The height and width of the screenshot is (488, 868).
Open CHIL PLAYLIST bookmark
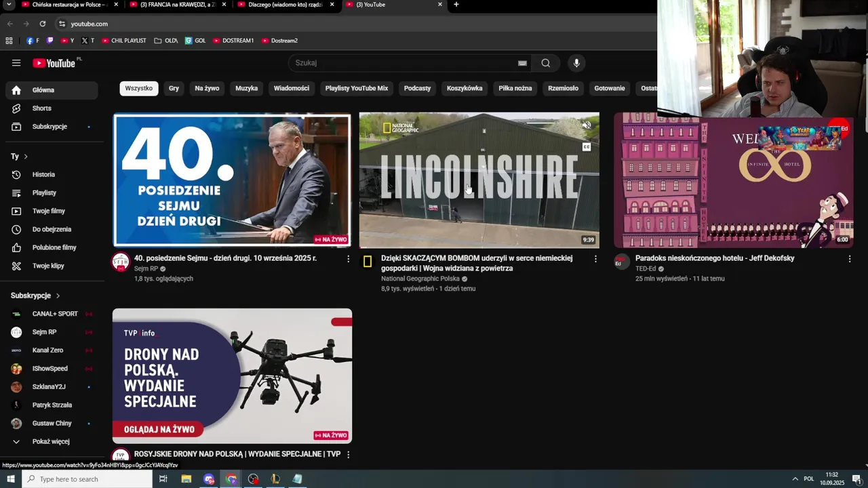tap(124, 41)
